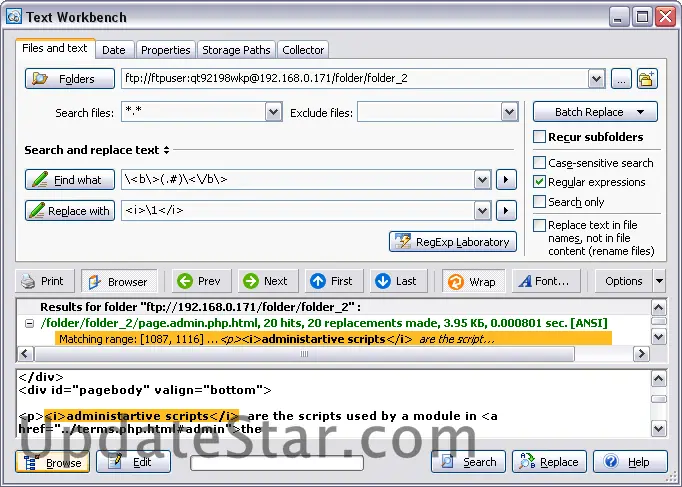Open the Storage Paths tab

point(236,50)
